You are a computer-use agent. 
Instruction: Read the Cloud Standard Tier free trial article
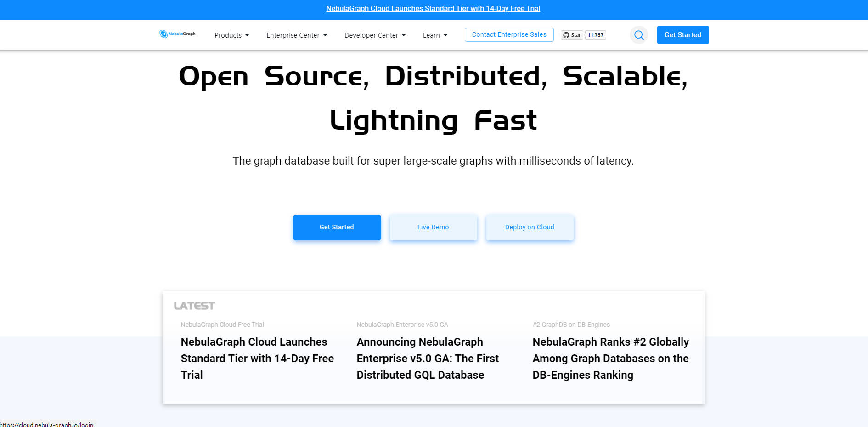[257, 359]
